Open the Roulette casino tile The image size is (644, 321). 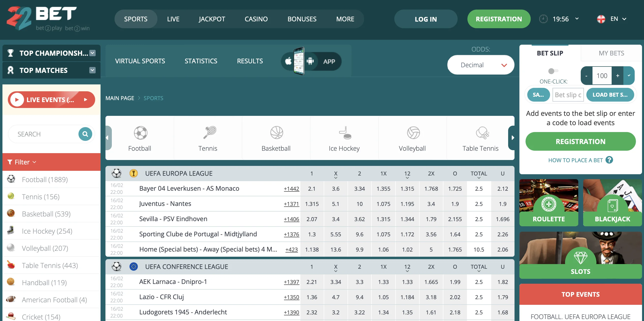[549, 203]
